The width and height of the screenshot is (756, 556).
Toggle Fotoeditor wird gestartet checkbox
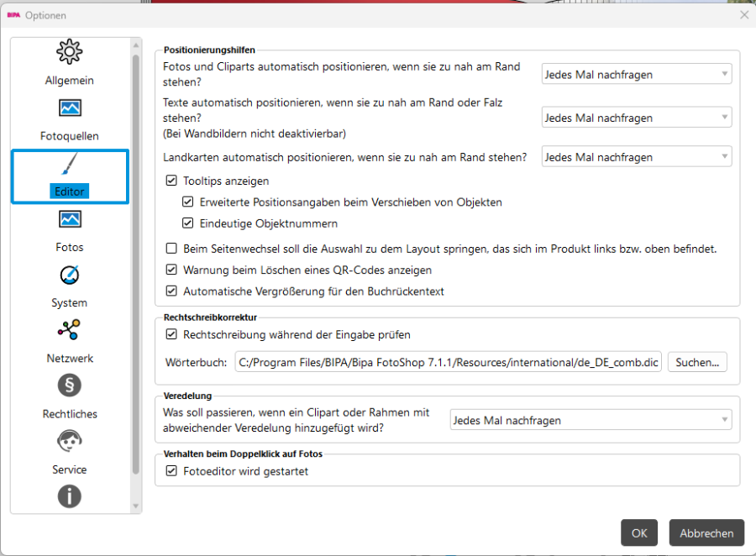[171, 470]
